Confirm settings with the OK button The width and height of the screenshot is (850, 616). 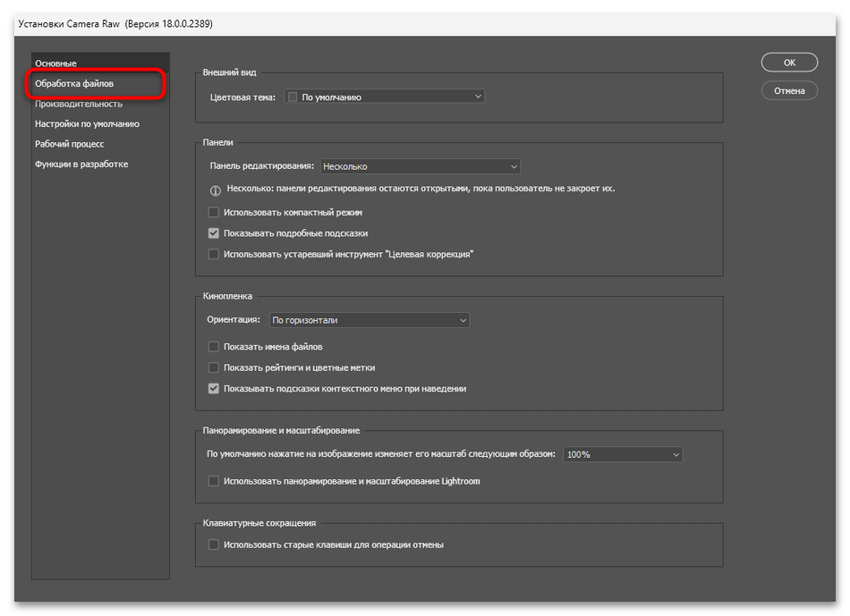click(x=788, y=62)
